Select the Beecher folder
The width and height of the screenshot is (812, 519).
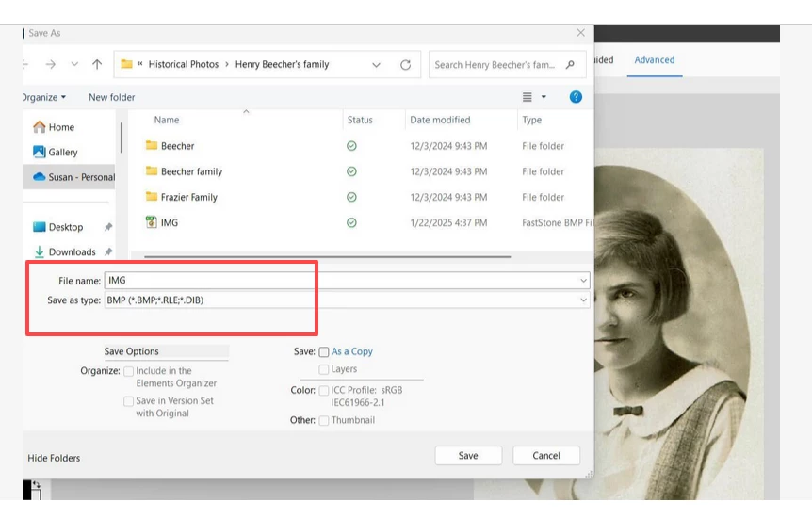point(177,146)
